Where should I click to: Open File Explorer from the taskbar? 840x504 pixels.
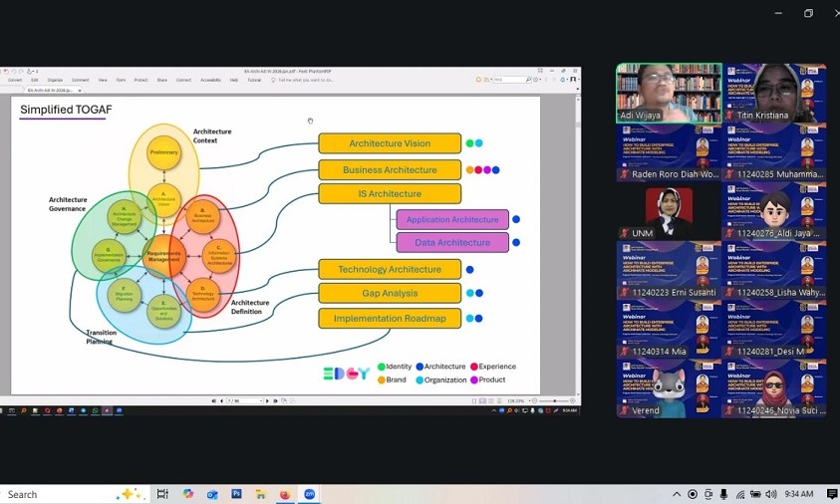pos(261,494)
